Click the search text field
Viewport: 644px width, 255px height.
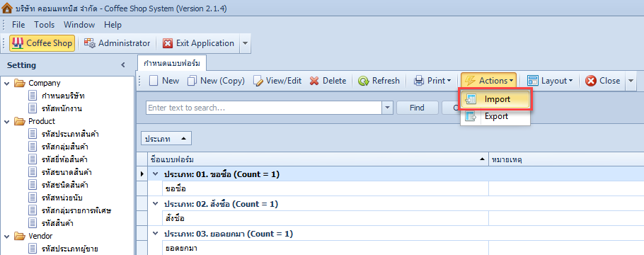coord(264,108)
